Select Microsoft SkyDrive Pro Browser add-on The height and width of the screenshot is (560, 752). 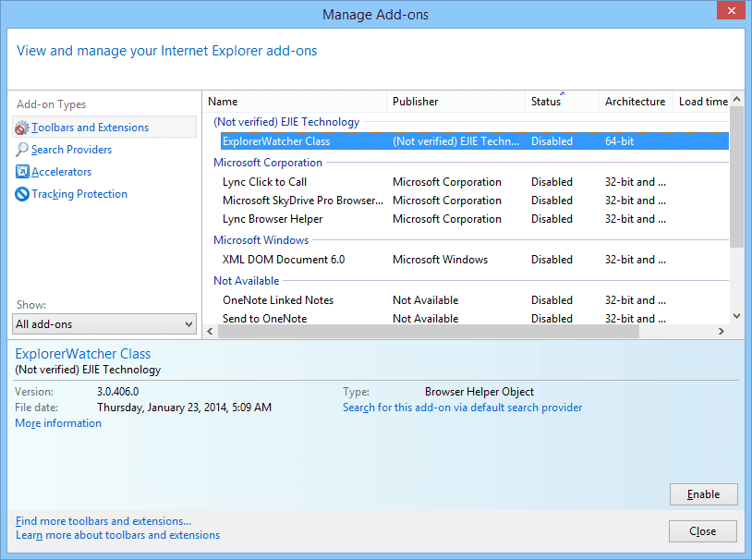475,201
